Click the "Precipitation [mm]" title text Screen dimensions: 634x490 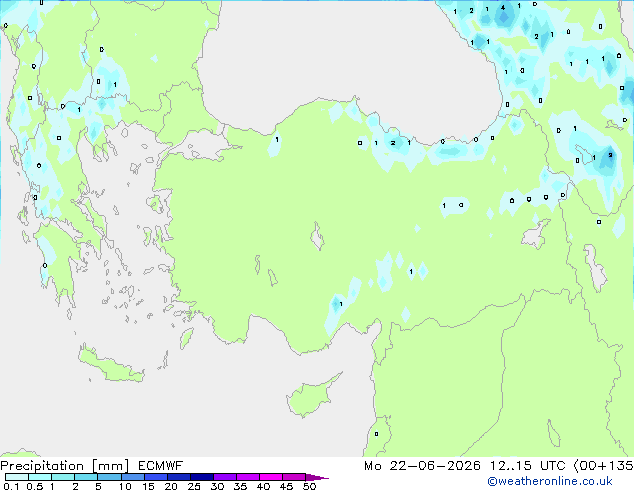click(x=65, y=466)
